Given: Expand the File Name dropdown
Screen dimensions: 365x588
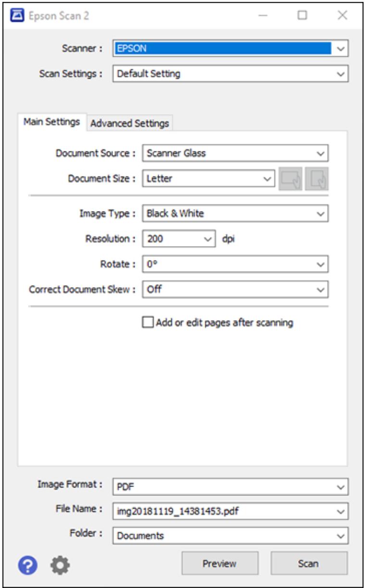Looking at the screenshot, I should [230, 511].
